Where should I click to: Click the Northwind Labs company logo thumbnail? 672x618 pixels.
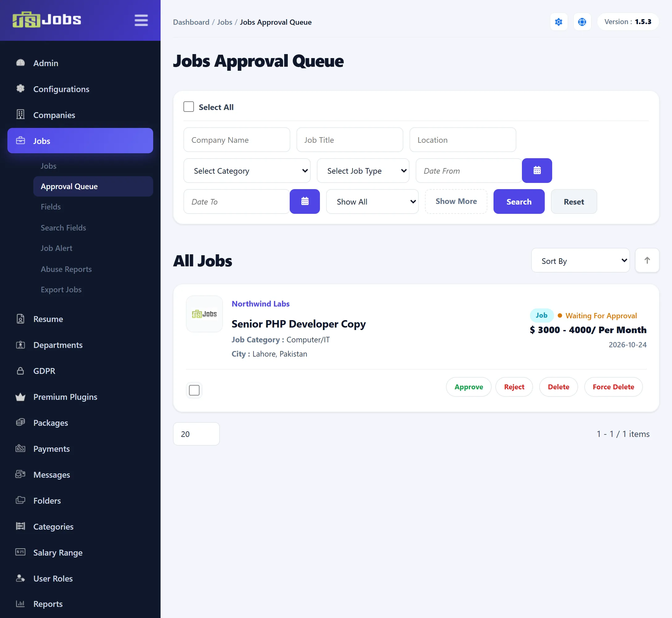pyautogui.click(x=204, y=314)
